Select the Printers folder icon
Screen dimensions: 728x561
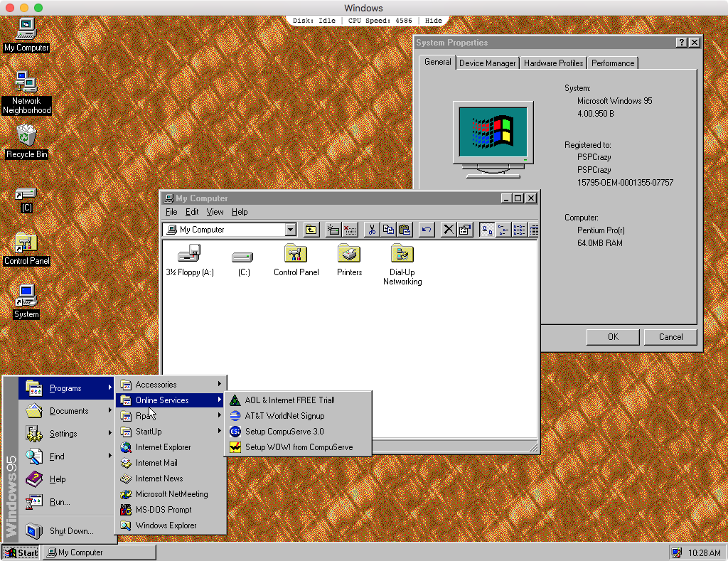tap(349, 260)
